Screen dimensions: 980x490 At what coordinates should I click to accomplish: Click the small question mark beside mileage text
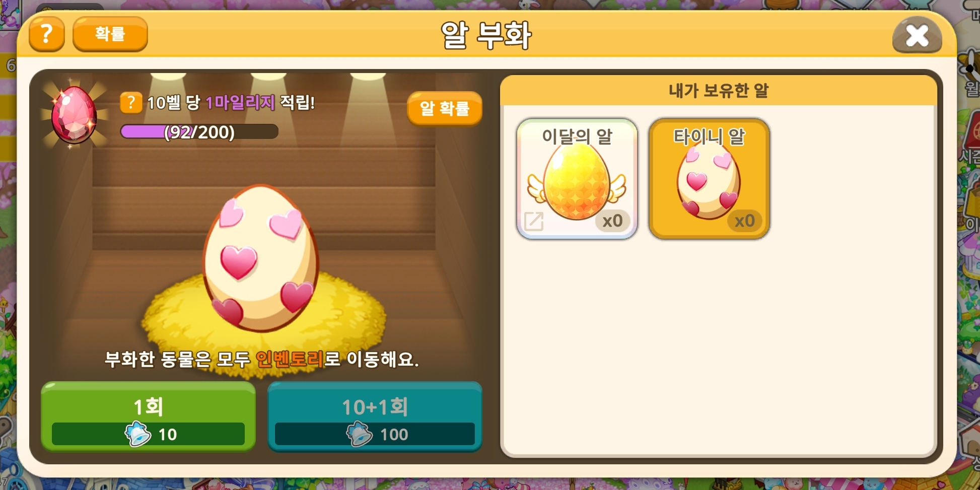point(131,103)
